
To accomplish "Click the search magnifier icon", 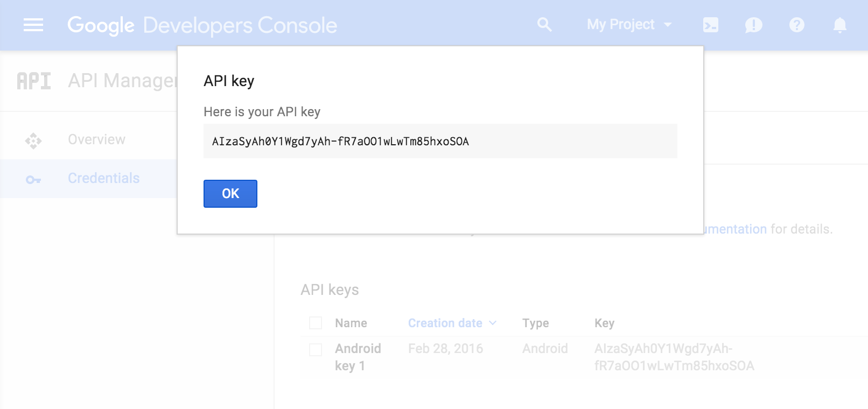I will (544, 25).
